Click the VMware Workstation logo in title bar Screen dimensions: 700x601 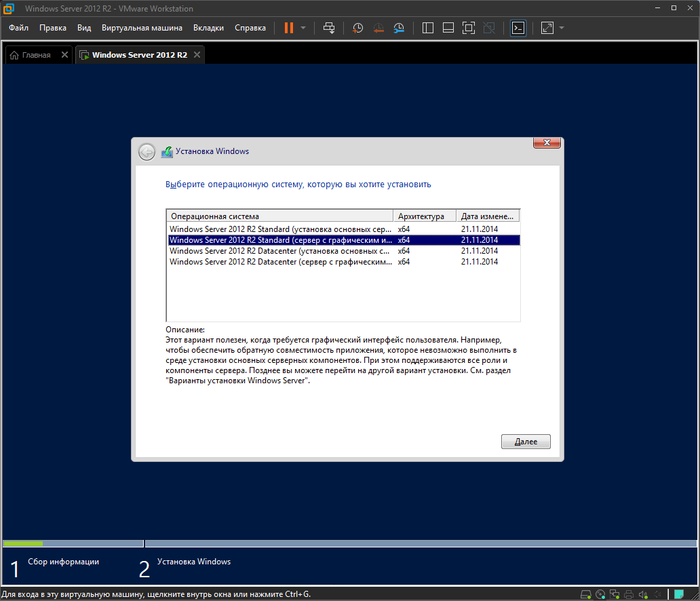point(9,9)
